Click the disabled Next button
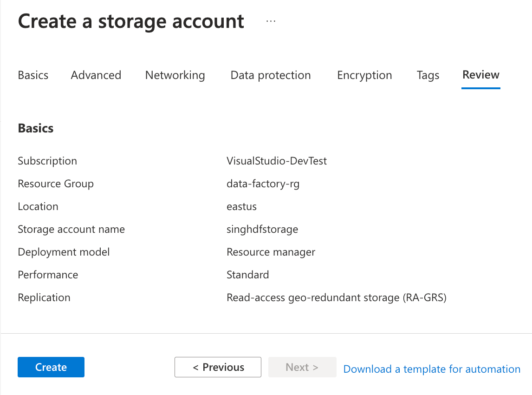This screenshot has height=395, width=532. pyautogui.click(x=302, y=367)
